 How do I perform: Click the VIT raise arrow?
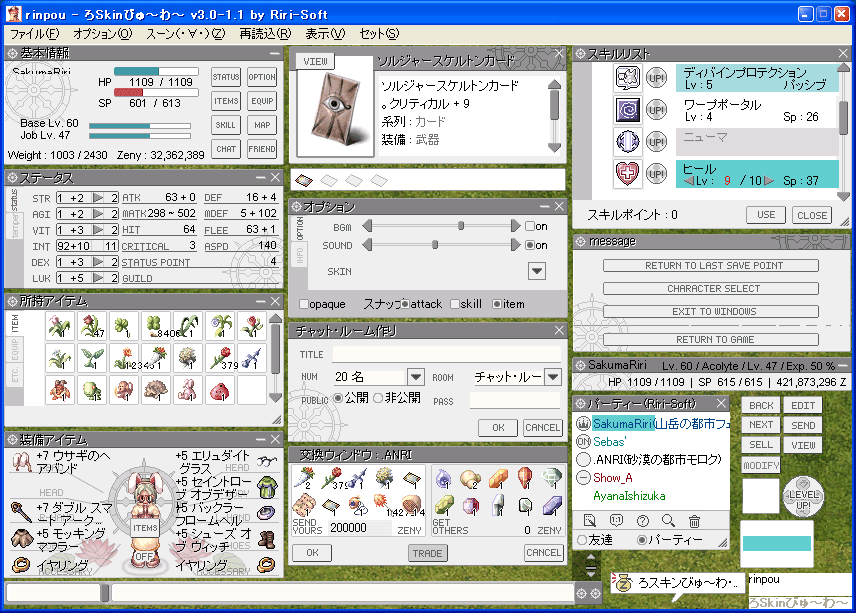pos(98,230)
